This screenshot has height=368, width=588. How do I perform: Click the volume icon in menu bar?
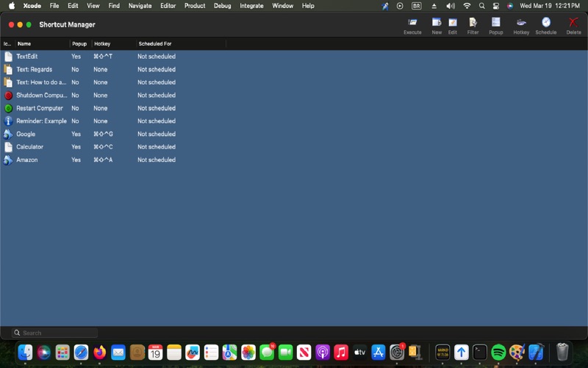coord(451,6)
